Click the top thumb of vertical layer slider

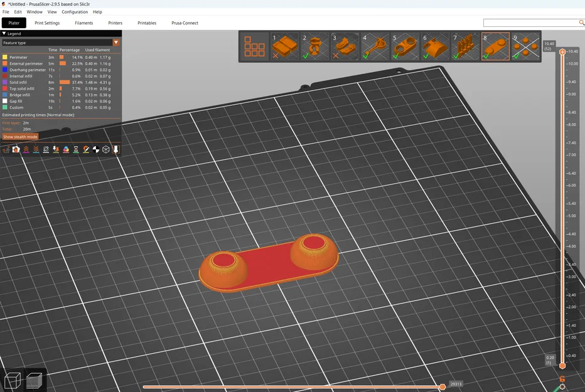point(562,52)
